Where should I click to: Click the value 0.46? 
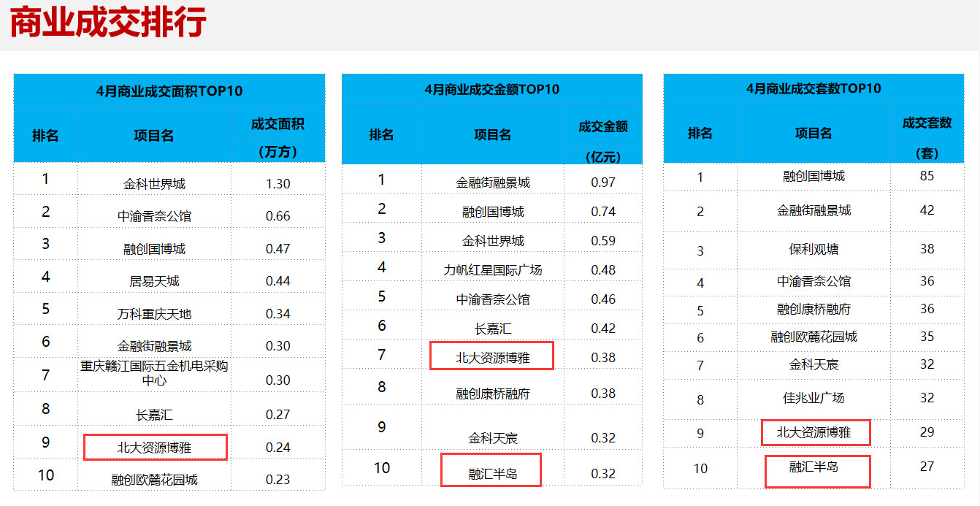tap(603, 299)
